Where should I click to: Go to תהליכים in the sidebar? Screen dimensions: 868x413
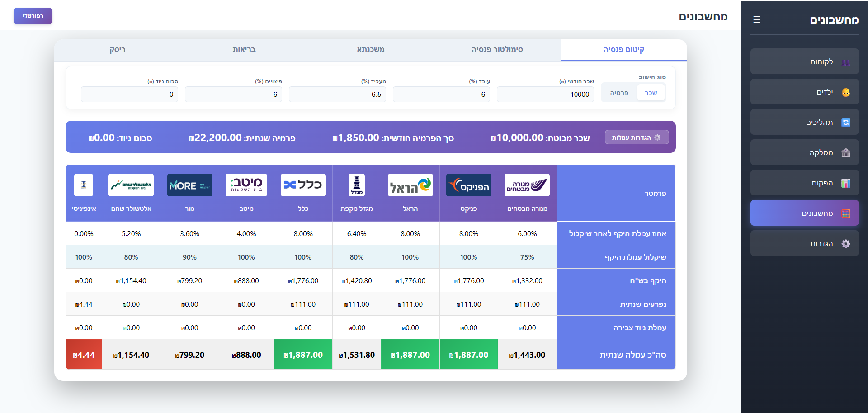805,122
